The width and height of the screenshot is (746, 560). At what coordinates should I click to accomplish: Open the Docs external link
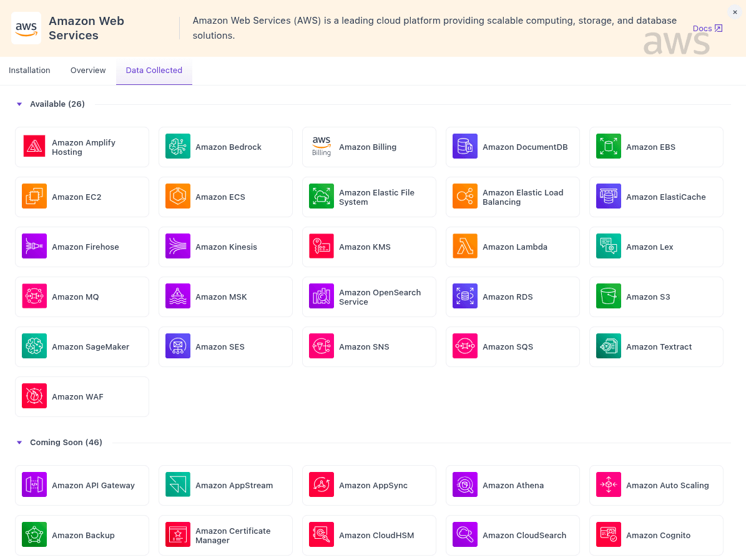pos(707,28)
